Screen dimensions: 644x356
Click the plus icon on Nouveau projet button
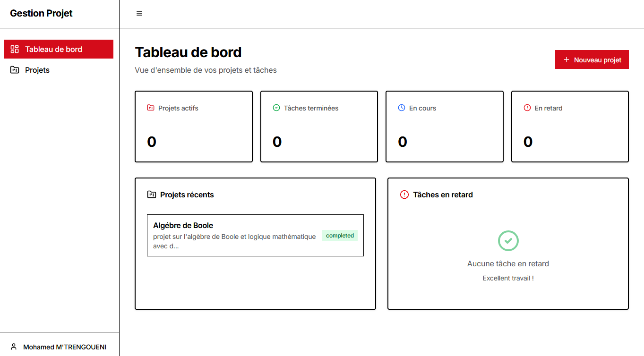pyautogui.click(x=566, y=59)
